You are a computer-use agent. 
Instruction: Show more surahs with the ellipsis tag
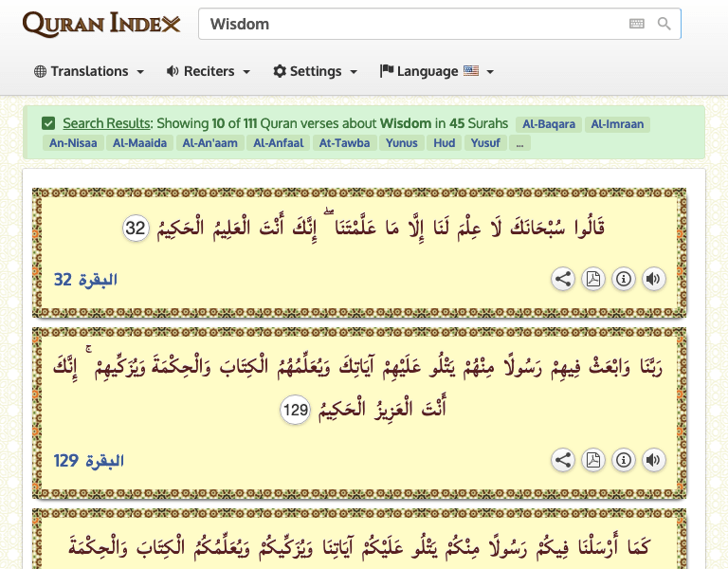coord(519,143)
